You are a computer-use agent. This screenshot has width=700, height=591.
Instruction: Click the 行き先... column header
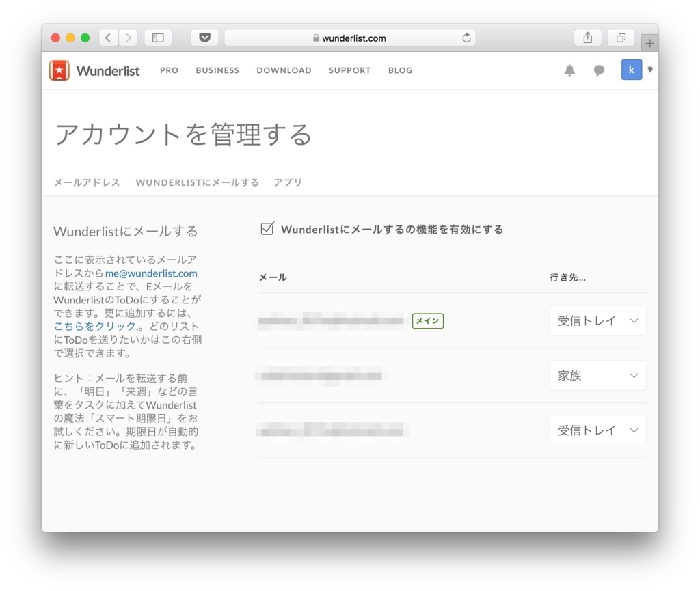coord(567,277)
